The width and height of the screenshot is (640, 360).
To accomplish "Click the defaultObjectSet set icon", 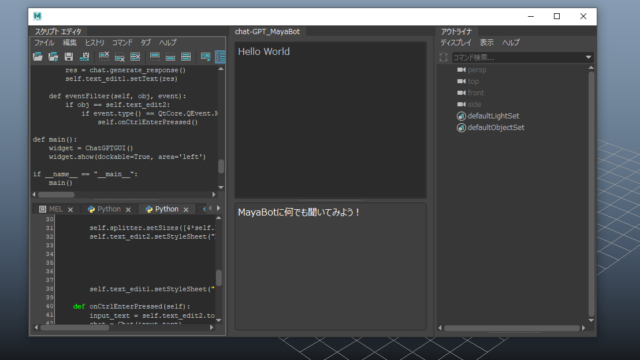I will tap(461, 128).
